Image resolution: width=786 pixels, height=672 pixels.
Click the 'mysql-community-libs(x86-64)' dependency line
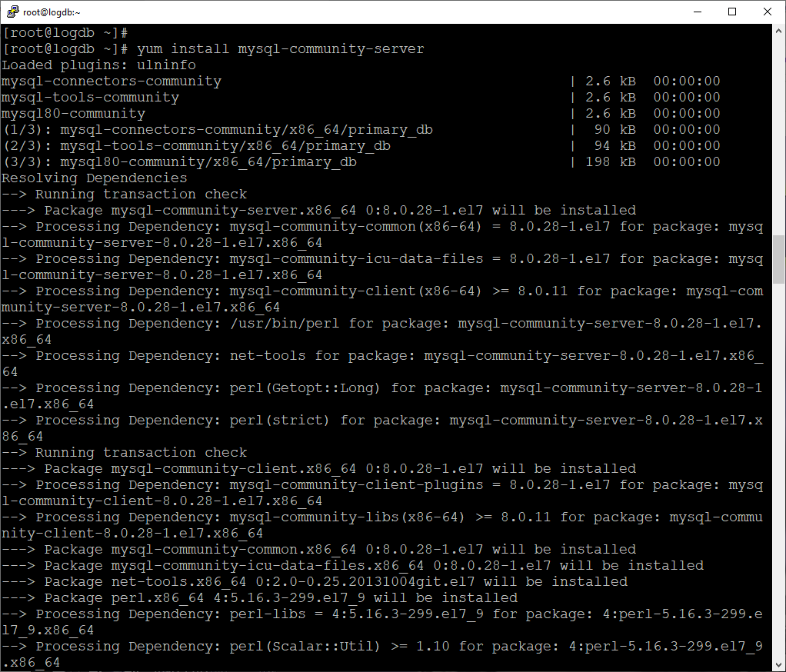(x=382, y=525)
